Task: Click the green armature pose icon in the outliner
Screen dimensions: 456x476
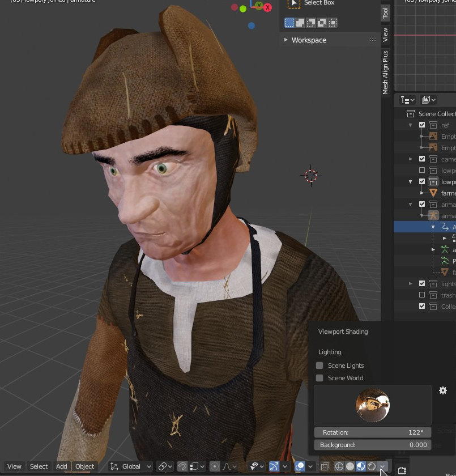Action: pos(445,249)
